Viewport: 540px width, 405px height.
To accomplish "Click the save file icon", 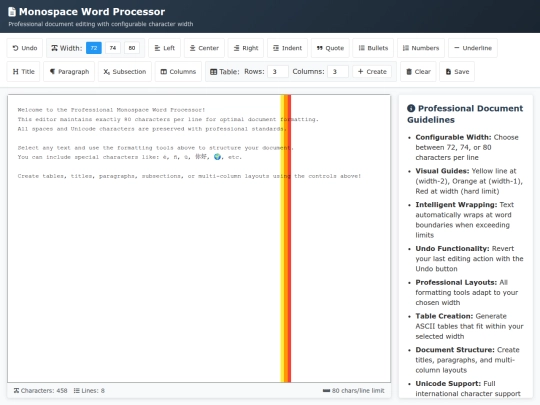I will click(448, 72).
